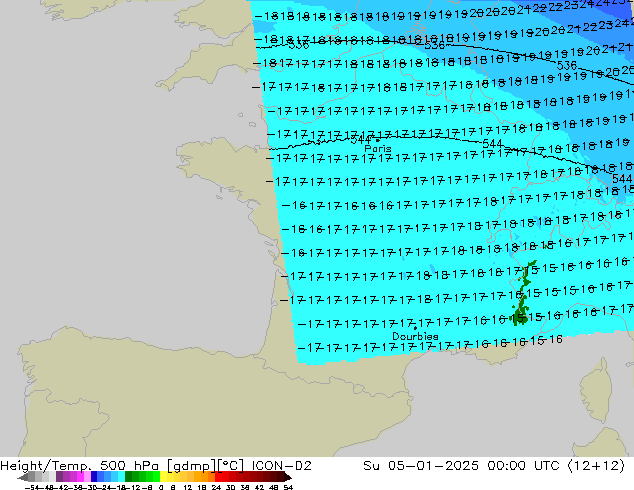Click the "544" contour label nearest the right edge
Viewport: 634px width, 490px height.
[x=622, y=178]
